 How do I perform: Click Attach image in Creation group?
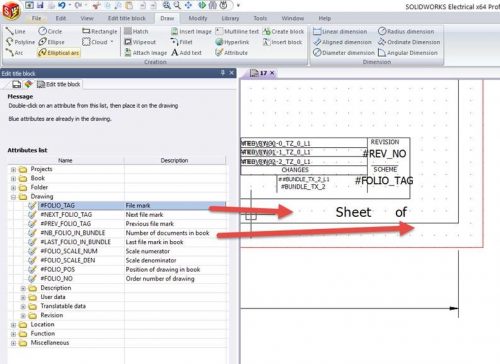point(145,53)
